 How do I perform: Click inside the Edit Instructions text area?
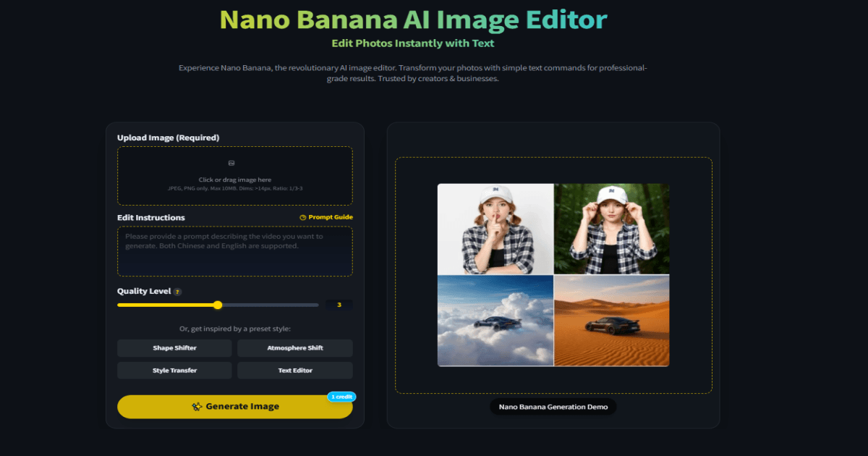coord(234,250)
